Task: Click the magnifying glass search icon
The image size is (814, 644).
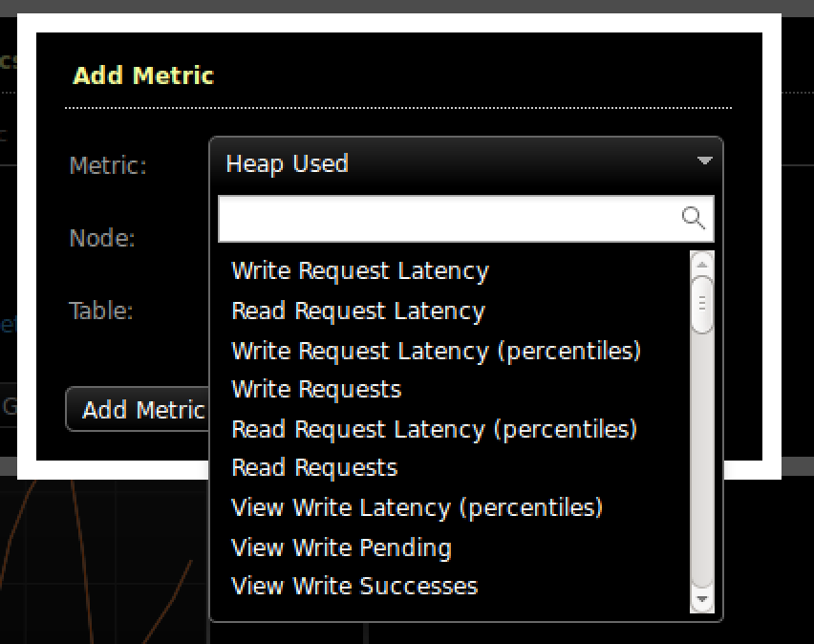Action: coord(696,218)
